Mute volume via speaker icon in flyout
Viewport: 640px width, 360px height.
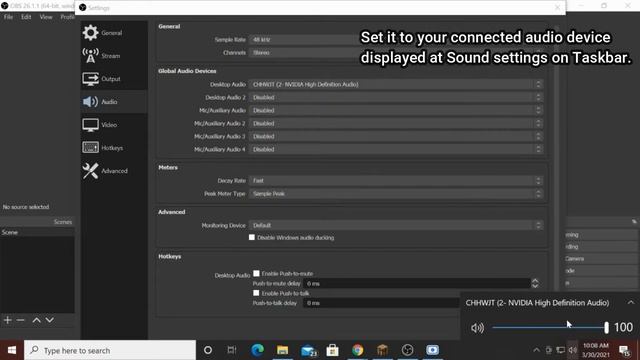tap(477, 328)
